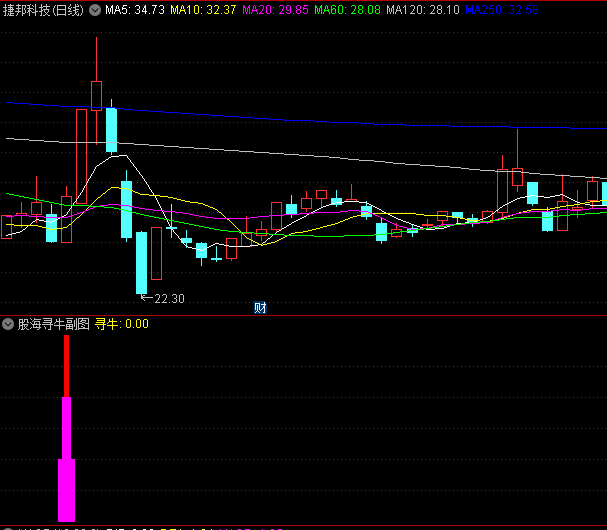
Task: Select the MA250: 32.58 label
Action: [x=502, y=10]
